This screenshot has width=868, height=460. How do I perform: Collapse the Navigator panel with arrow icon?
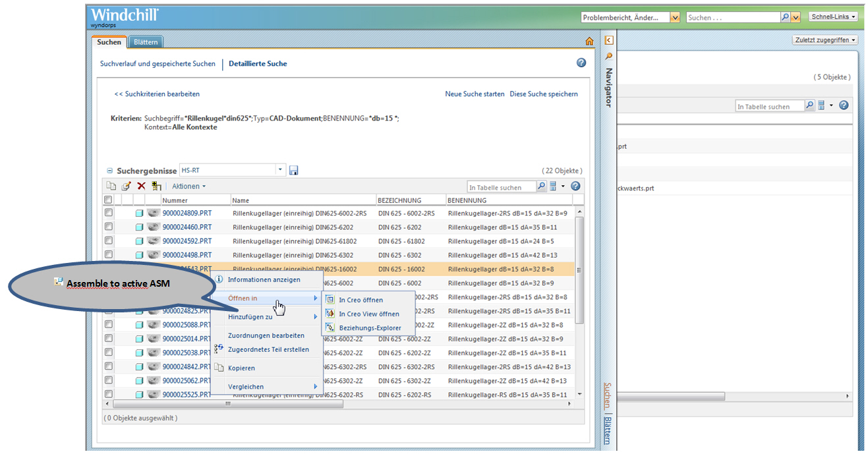[x=609, y=41]
